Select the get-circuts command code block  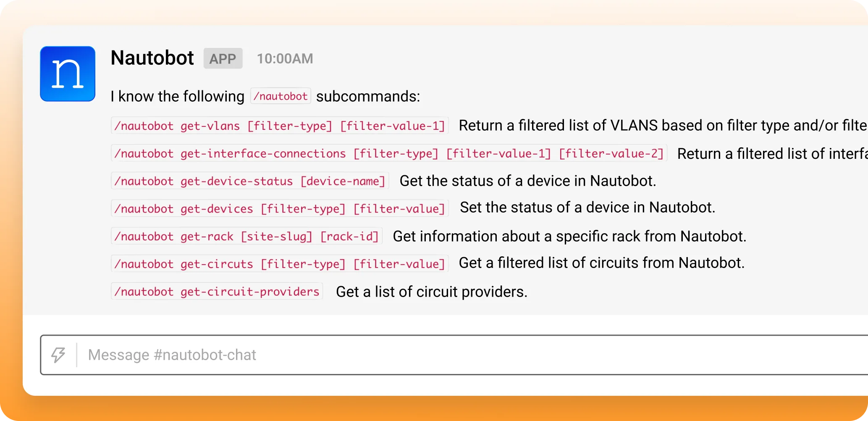(x=280, y=264)
